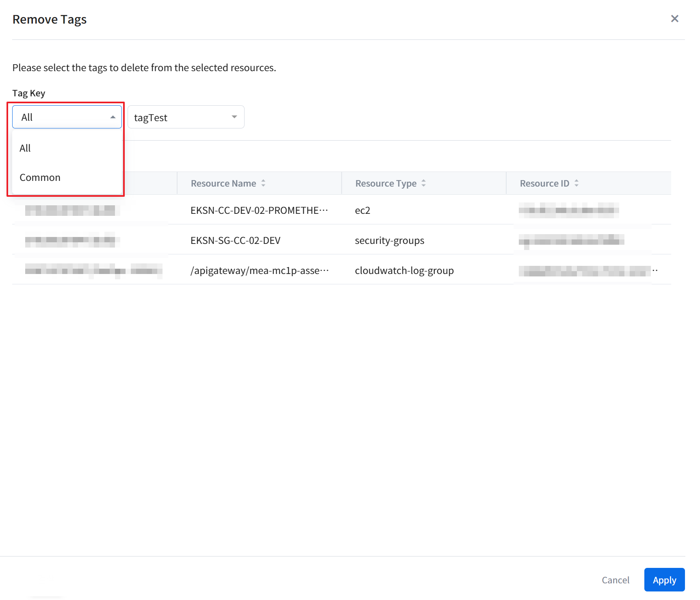Click the security-groups resource type cell
The image size is (700, 600).
pos(389,241)
